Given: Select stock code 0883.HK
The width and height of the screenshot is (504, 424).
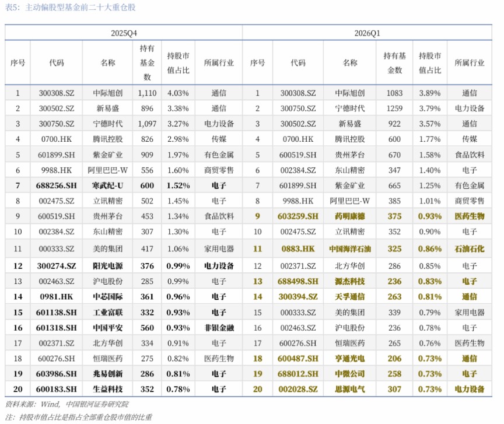Looking at the screenshot, I should [x=298, y=249].
